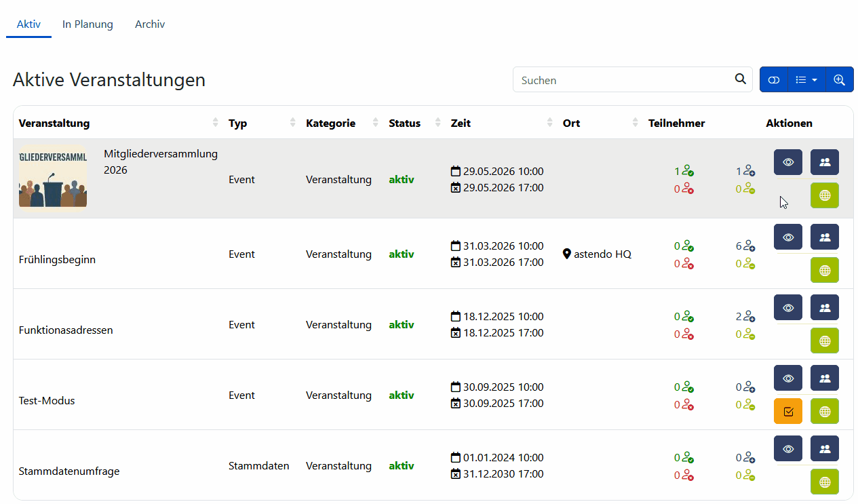Click the search magnifier icon

point(740,79)
